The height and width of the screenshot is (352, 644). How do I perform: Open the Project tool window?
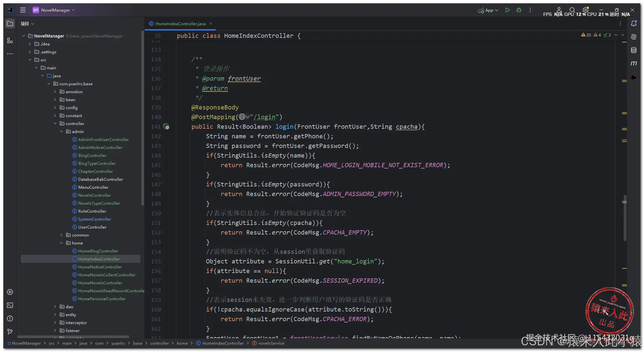pyautogui.click(x=10, y=24)
